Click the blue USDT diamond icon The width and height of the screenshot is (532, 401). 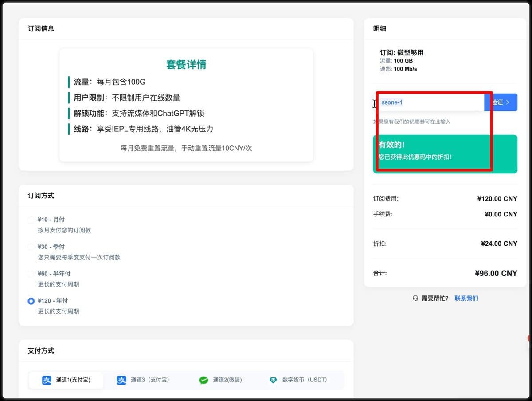[273, 380]
